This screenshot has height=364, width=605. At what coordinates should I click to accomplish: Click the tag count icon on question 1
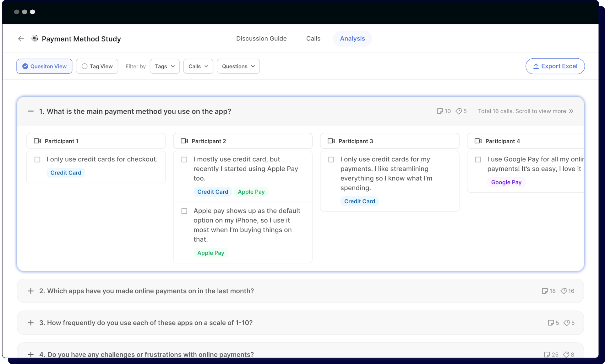(459, 111)
